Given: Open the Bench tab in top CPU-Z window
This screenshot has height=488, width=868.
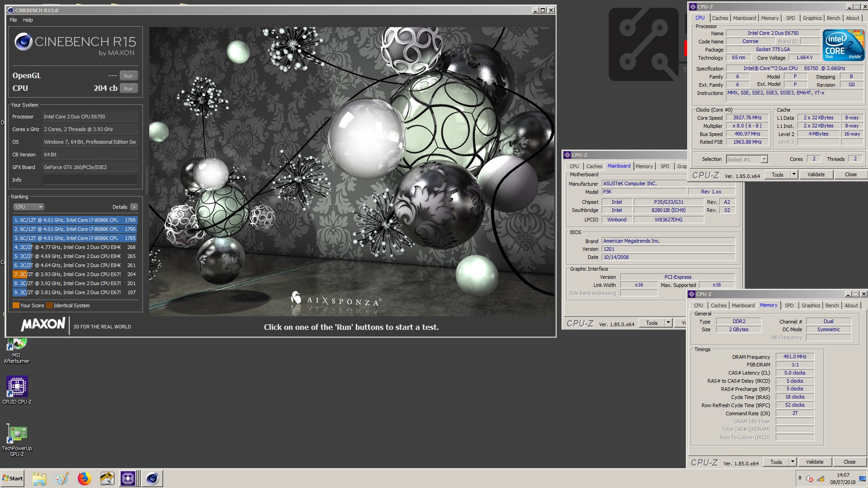Looking at the screenshot, I should [x=833, y=18].
